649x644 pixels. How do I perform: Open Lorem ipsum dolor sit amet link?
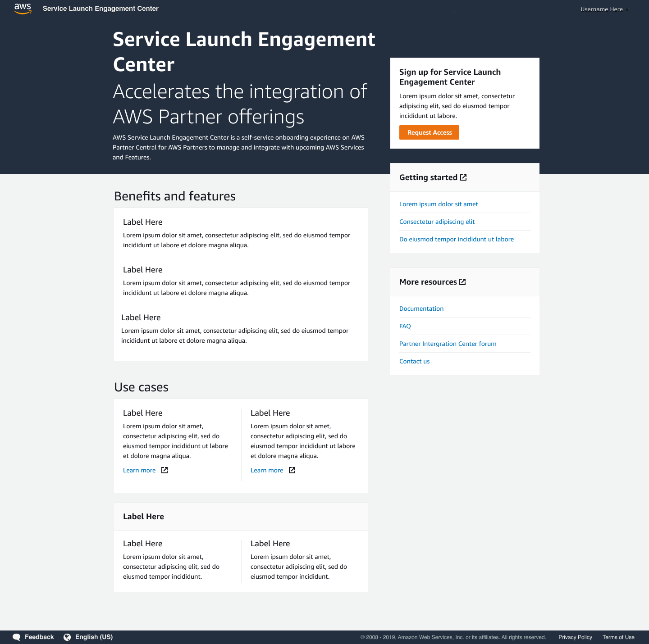(439, 204)
